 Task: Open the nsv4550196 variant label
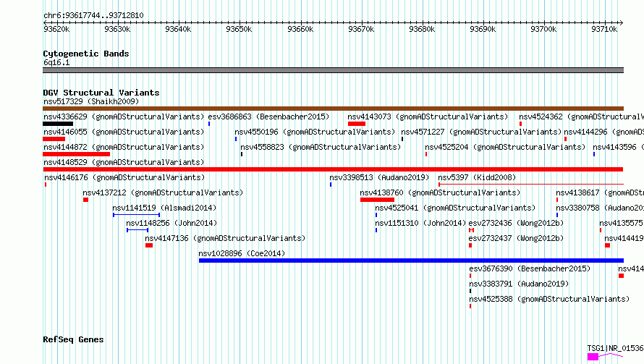[315, 132]
